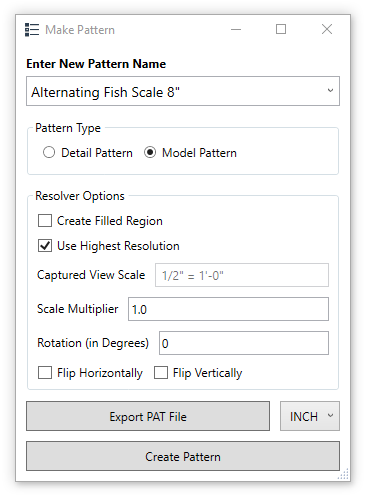Viewport: 373px width, 498px height.
Task: Tick the Flip Vertically checkbox
Action: pyautogui.click(x=161, y=373)
